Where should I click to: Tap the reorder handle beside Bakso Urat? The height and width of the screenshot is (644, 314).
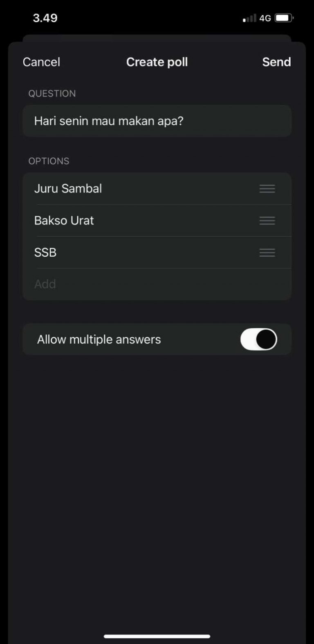coord(267,220)
